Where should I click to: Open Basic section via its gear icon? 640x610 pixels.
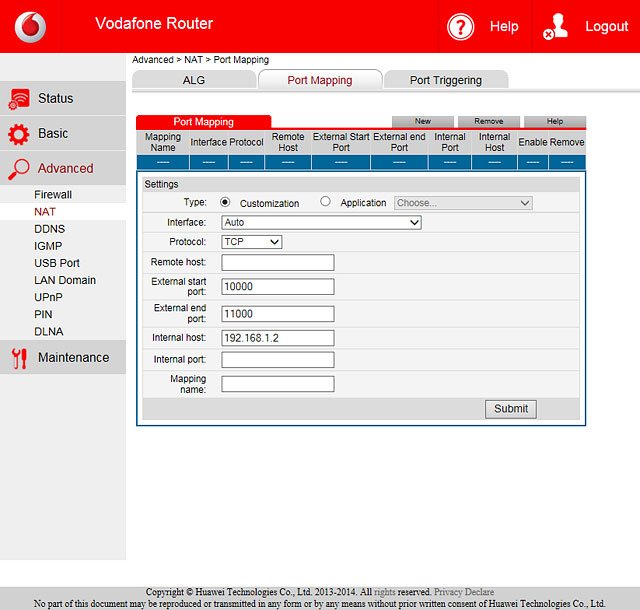(19, 134)
